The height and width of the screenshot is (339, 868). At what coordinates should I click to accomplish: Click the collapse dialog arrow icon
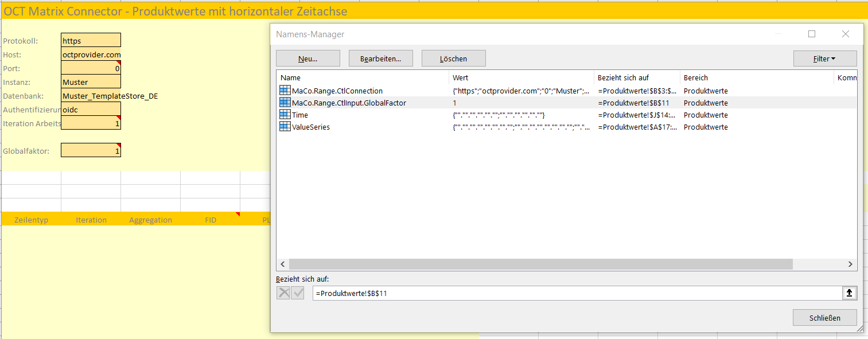[849, 293]
